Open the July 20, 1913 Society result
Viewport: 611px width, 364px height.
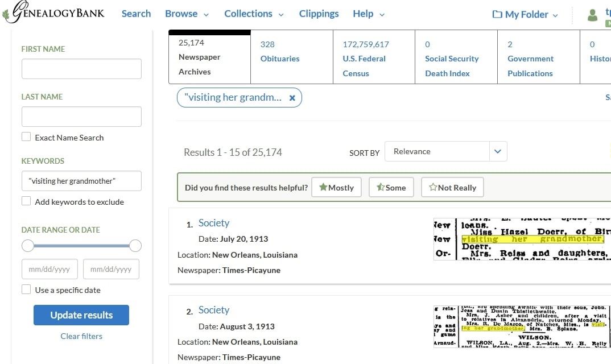[x=214, y=223]
